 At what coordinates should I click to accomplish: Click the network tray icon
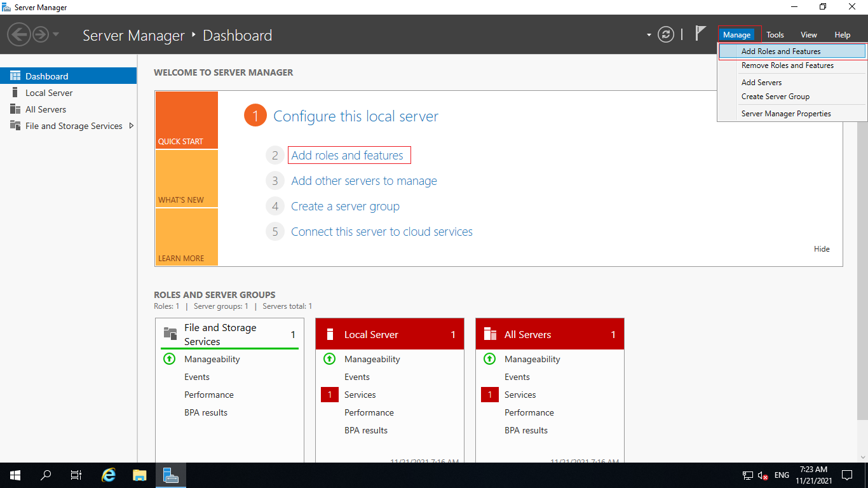pyautogui.click(x=748, y=475)
